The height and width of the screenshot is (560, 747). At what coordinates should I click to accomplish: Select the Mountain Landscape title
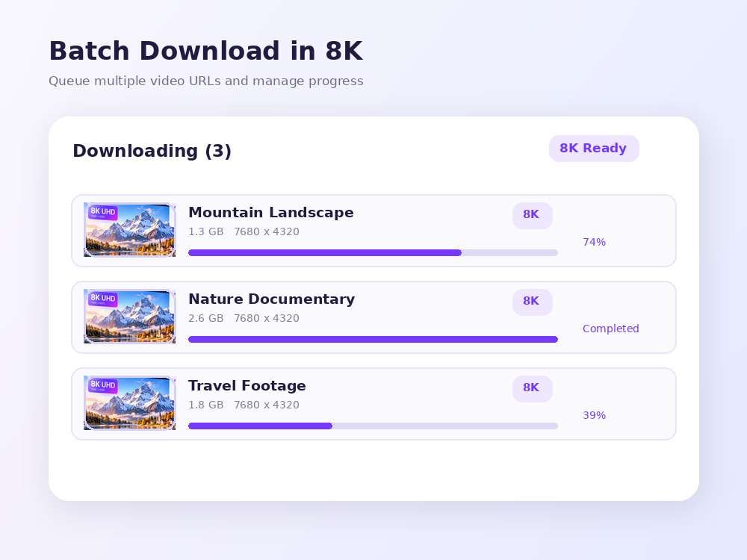(271, 212)
